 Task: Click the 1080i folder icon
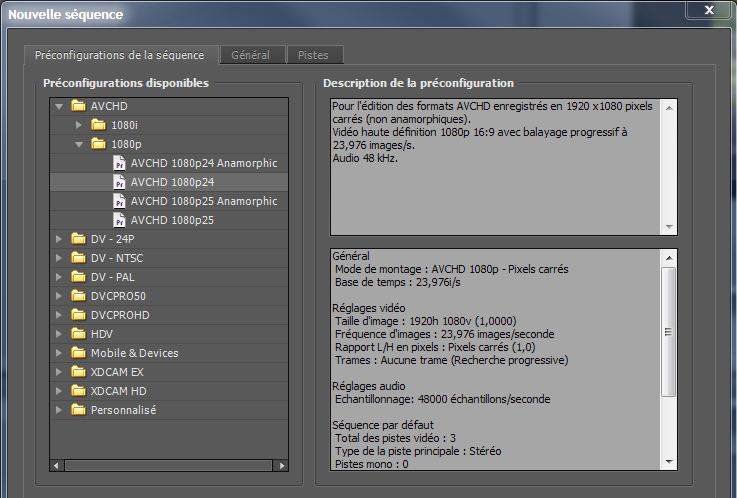(98, 125)
